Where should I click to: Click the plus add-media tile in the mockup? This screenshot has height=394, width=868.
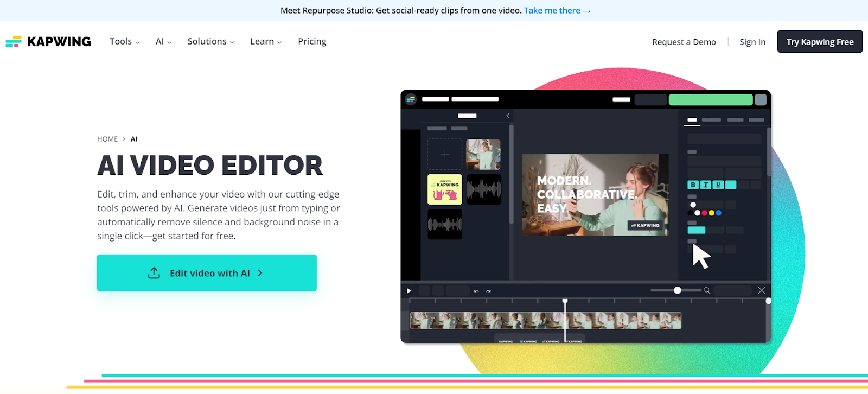coord(445,155)
